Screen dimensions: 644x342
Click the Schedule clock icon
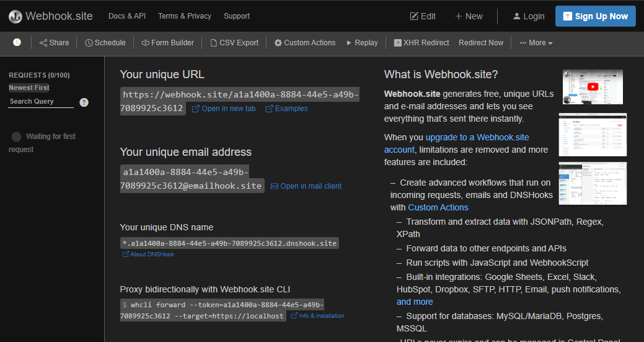[x=89, y=43]
